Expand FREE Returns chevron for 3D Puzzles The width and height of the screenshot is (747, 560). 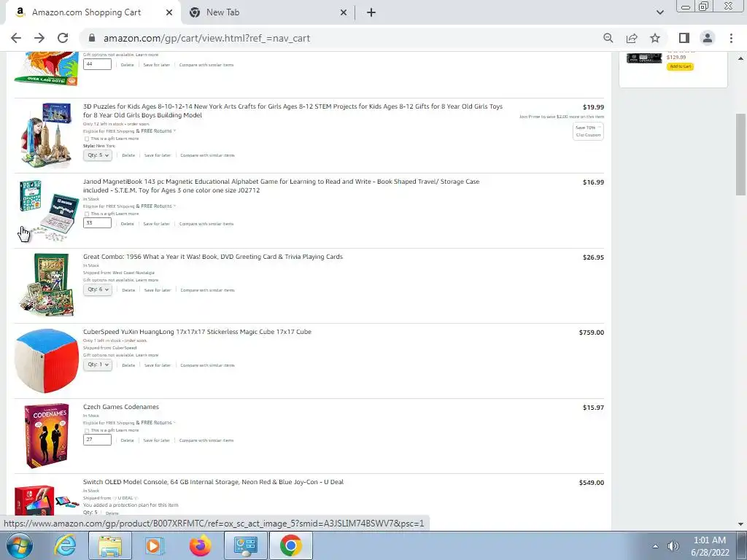175,131
